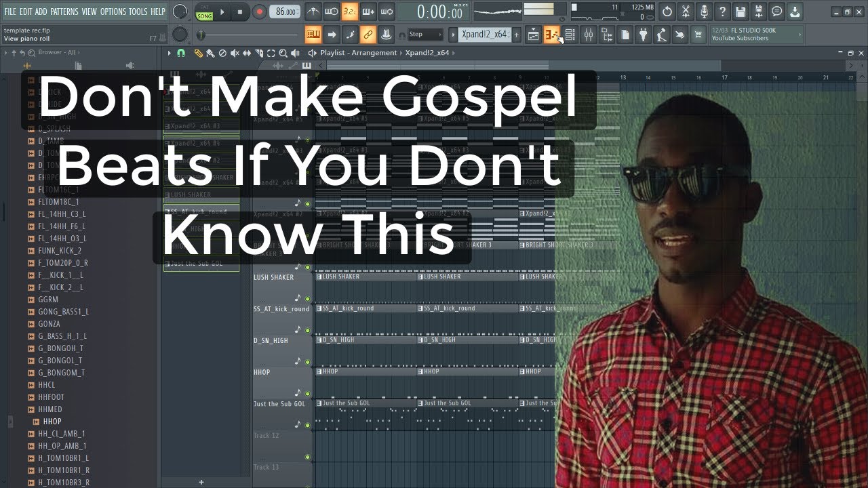Open the touch controller hand icon
This screenshot has height=488, width=868.
[x=680, y=35]
